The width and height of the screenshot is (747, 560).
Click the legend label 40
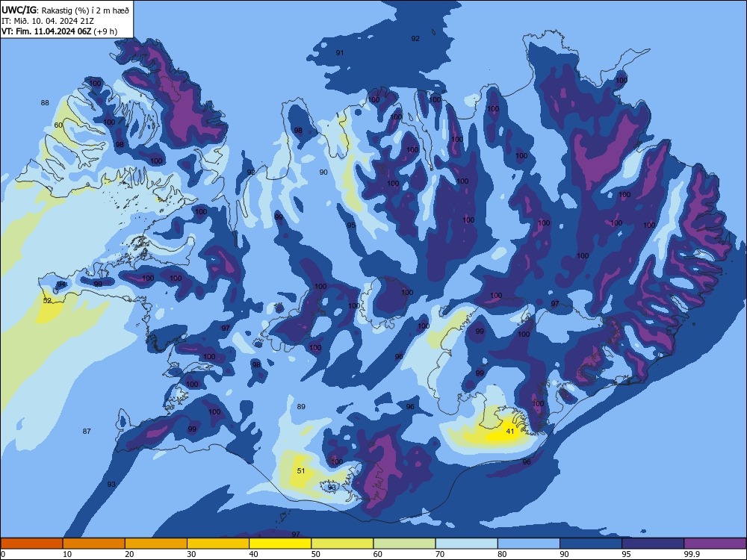[x=254, y=554]
